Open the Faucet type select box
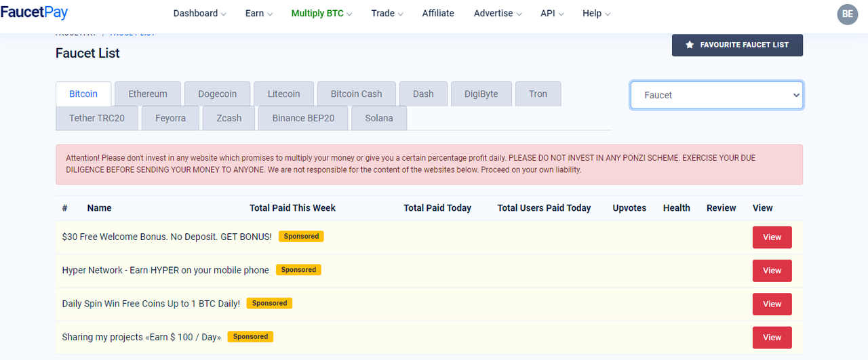Viewport: 868px width, 360px height. pyautogui.click(x=717, y=95)
